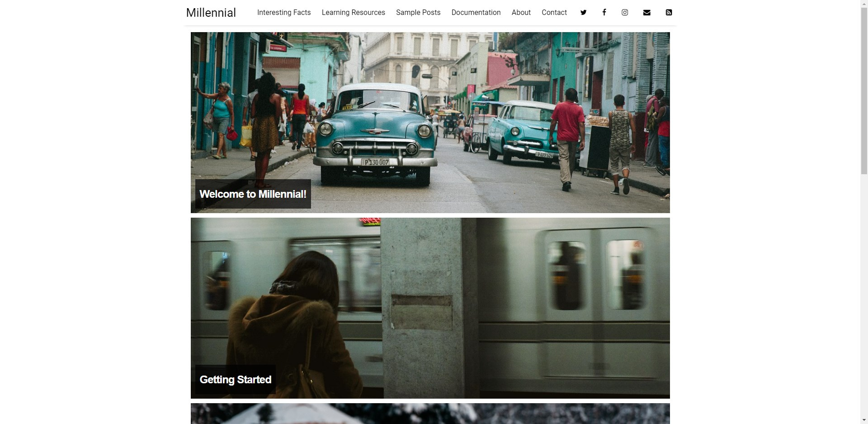
Task: Click the scrollbar up arrow
Action: (x=864, y=4)
